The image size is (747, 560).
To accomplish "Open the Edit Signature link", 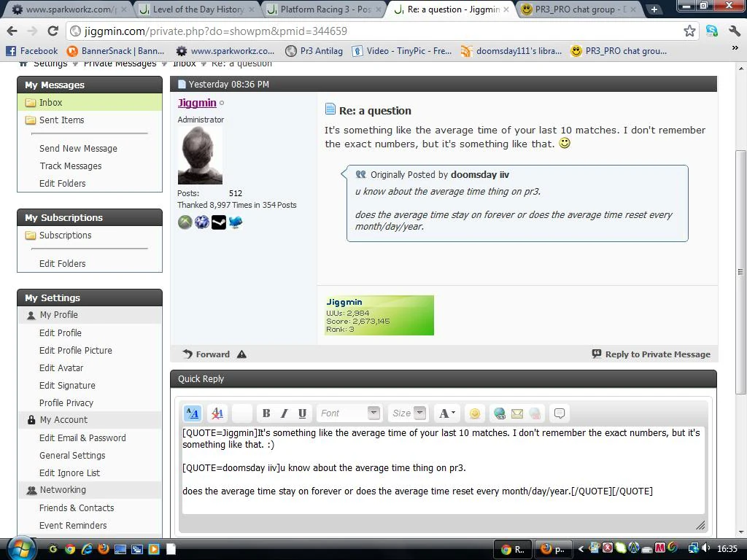I will pyautogui.click(x=67, y=385).
